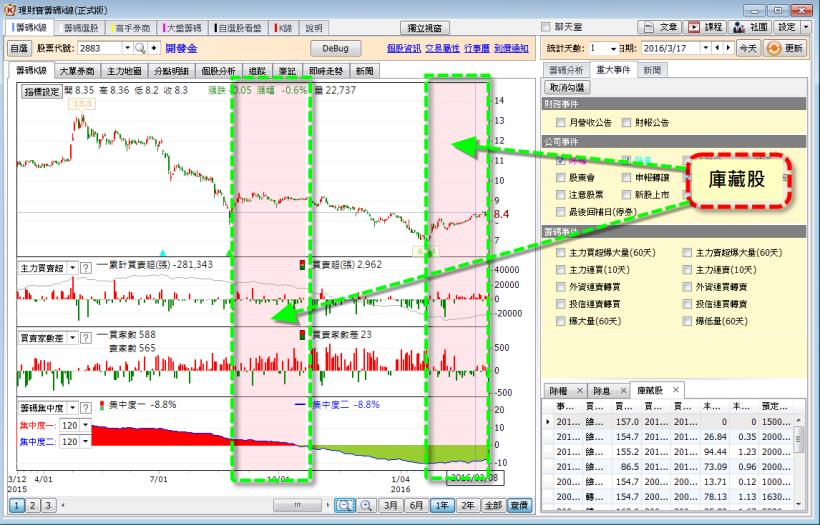This screenshot has width=820, height=525.
Task: Open the 日期 date picker dropdown
Action: coord(706,48)
